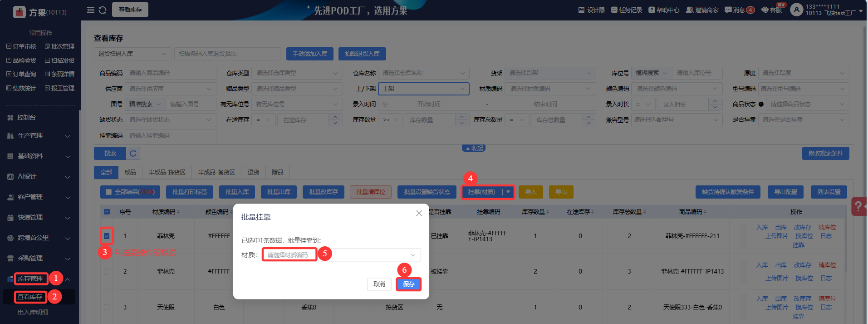Open the 仓库类型 dropdown
Image resolution: width=868 pixels, height=324 pixels.
pyautogui.click(x=297, y=73)
